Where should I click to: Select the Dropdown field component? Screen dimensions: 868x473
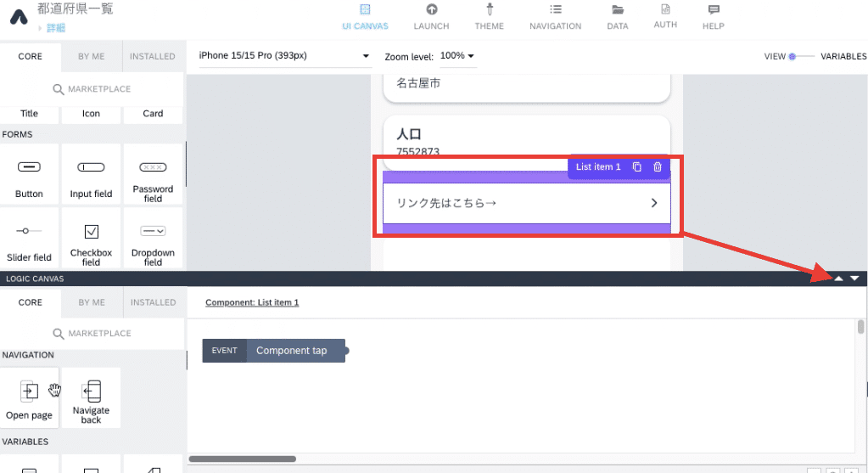click(153, 238)
